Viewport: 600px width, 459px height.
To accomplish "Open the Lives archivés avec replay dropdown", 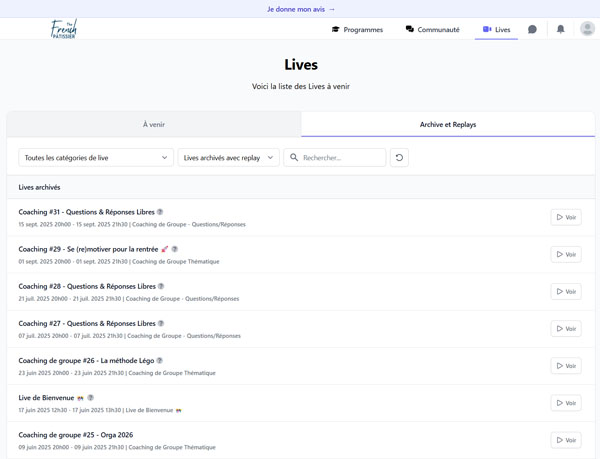I will click(x=228, y=158).
